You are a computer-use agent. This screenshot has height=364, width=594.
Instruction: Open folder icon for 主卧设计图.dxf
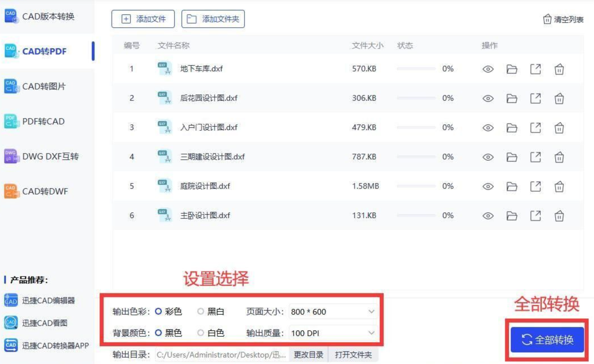click(x=512, y=216)
